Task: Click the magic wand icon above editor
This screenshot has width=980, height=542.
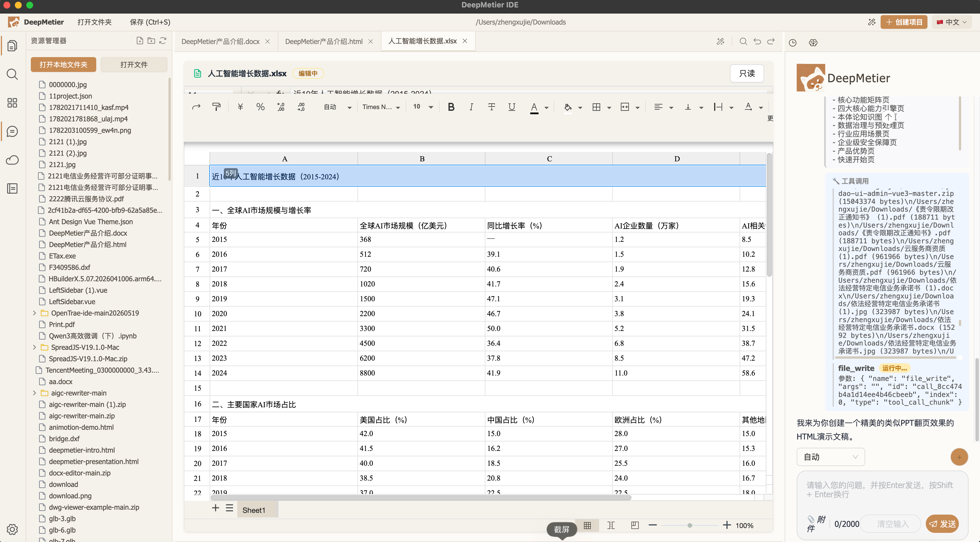Action: tap(720, 41)
